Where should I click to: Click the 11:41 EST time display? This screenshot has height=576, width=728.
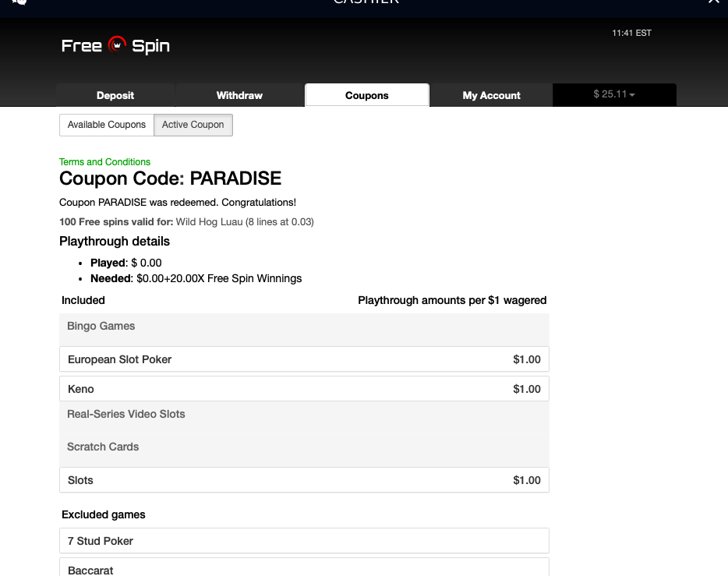tap(631, 33)
